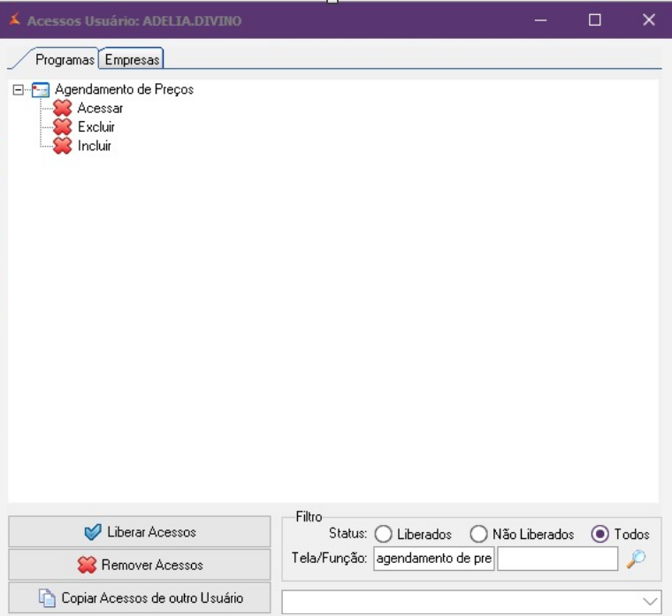The width and height of the screenshot is (672, 616).
Task: Select the Acessar permission row
Action: click(100, 108)
